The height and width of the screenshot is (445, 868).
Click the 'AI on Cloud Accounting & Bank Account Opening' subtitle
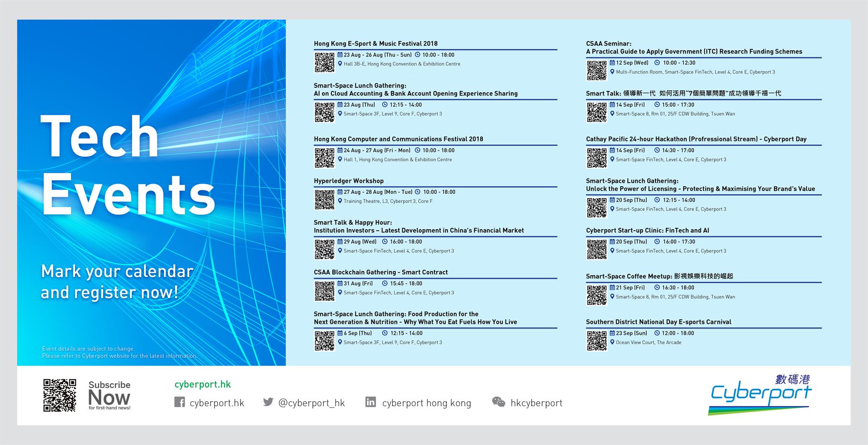(x=415, y=94)
